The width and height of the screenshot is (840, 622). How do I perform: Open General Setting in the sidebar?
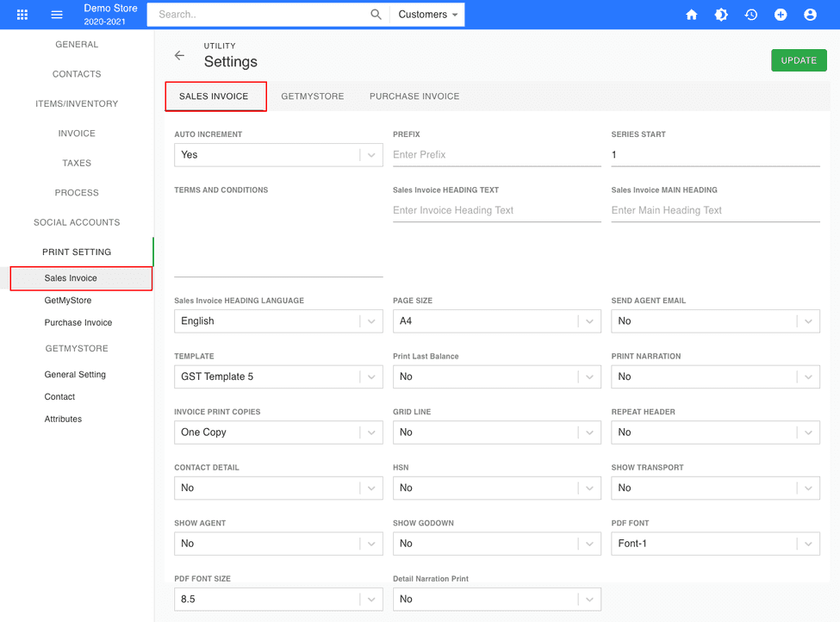coord(75,375)
